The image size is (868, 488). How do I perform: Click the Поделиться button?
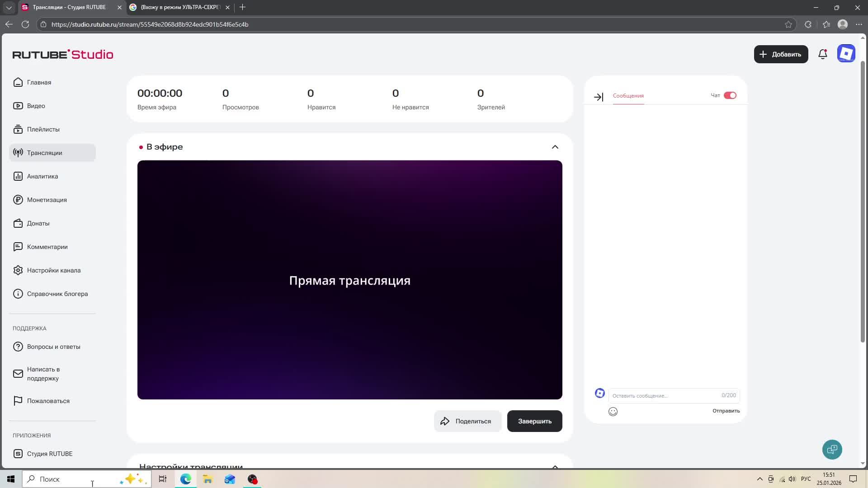467,421
